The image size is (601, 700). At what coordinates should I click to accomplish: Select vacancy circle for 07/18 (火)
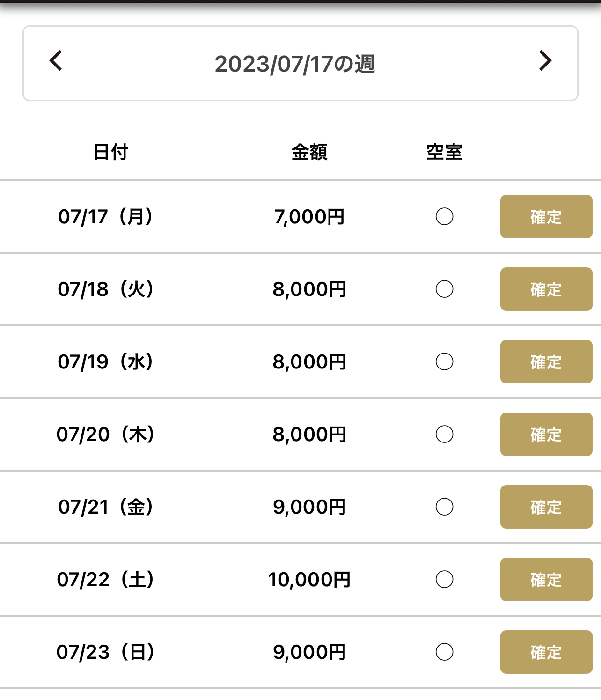pos(444,289)
